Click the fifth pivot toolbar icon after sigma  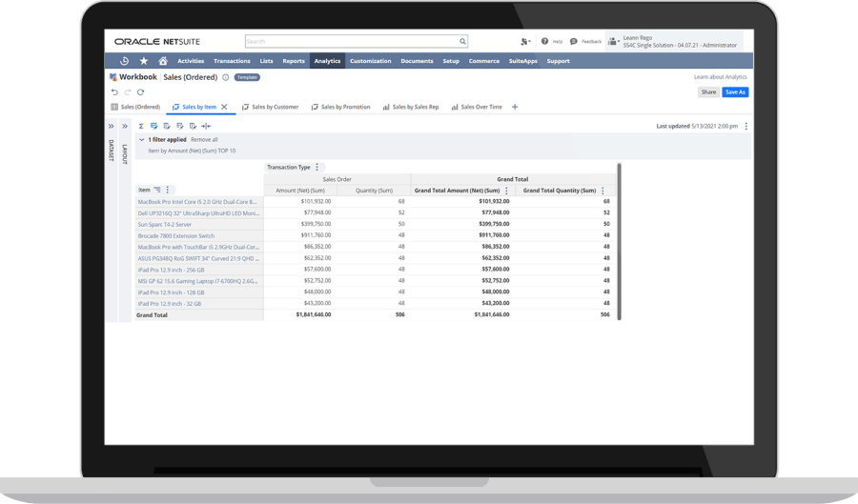(x=193, y=126)
